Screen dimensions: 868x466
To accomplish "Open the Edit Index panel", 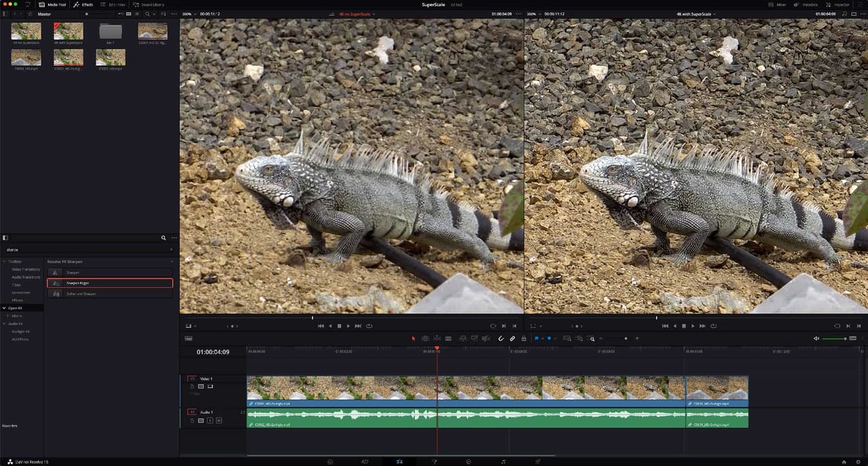I will [113, 5].
